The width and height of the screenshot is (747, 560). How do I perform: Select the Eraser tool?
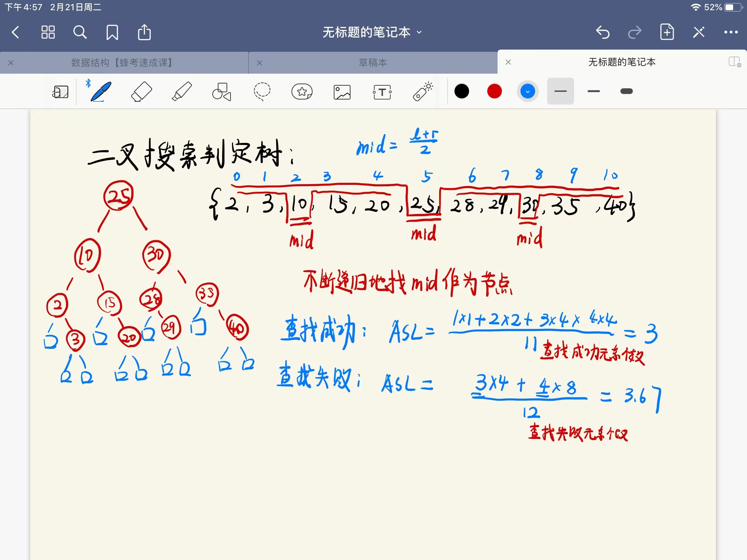click(x=142, y=91)
